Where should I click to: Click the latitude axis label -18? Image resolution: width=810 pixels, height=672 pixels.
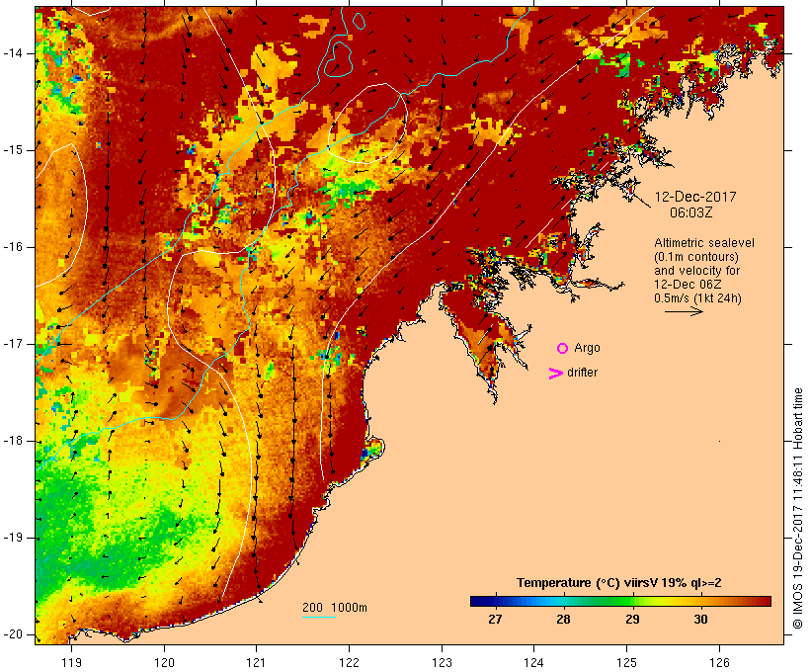[13, 441]
